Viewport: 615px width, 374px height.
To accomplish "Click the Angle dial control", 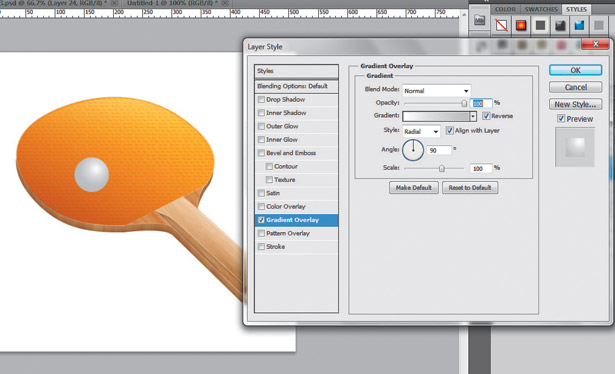I will tap(413, 150).
